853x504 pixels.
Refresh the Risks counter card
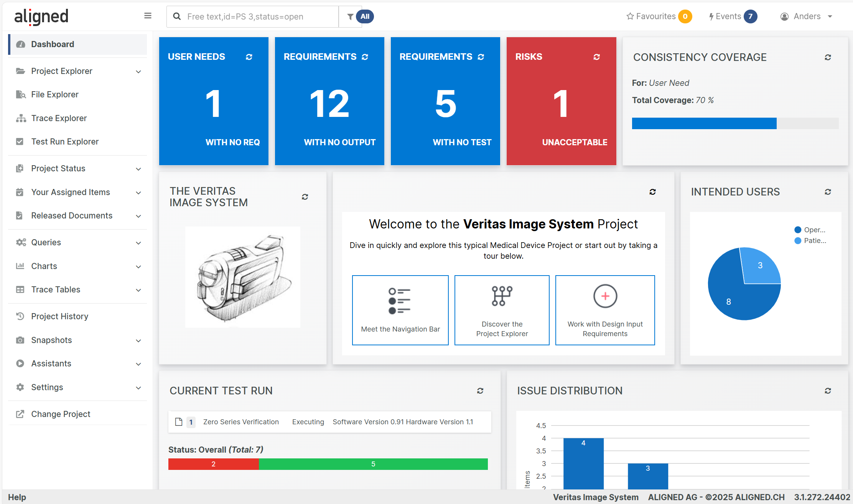(596, 57)
